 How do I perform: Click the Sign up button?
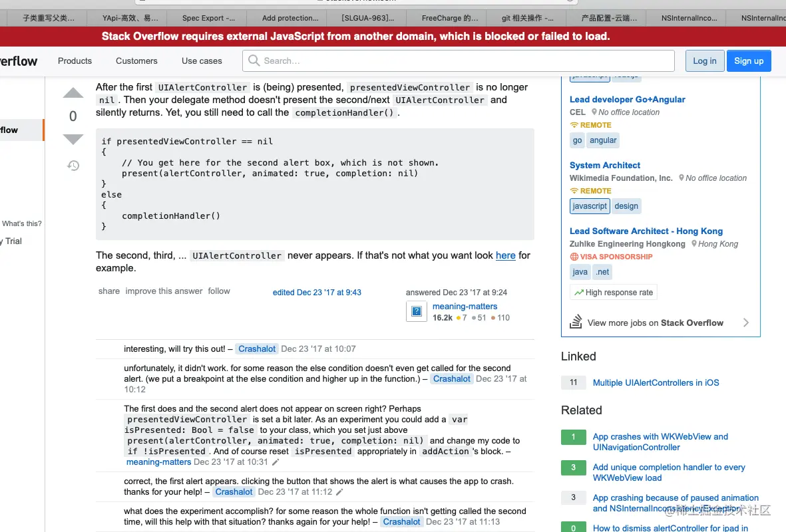point(749,61)
